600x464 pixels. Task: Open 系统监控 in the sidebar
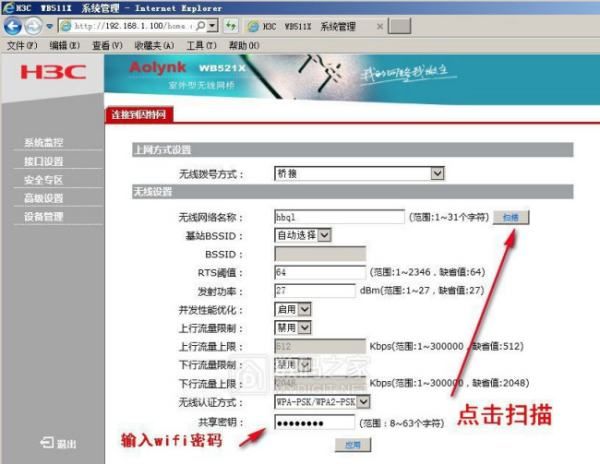click(44, 142)
